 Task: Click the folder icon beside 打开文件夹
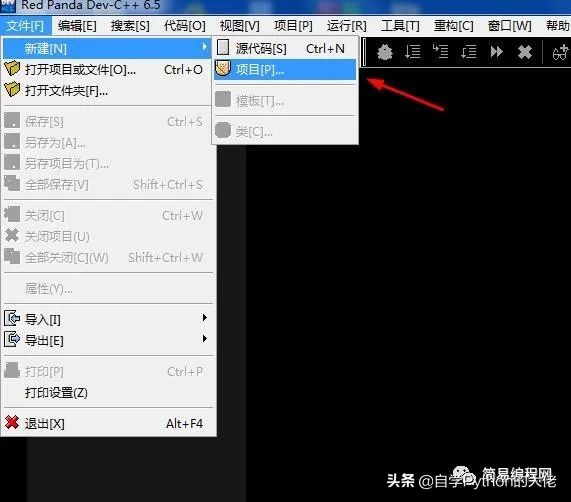pos(12,89)
